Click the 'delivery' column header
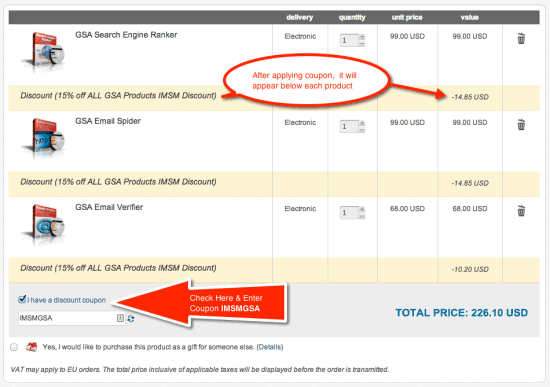 pyautogui.click(x=300, y=17)
